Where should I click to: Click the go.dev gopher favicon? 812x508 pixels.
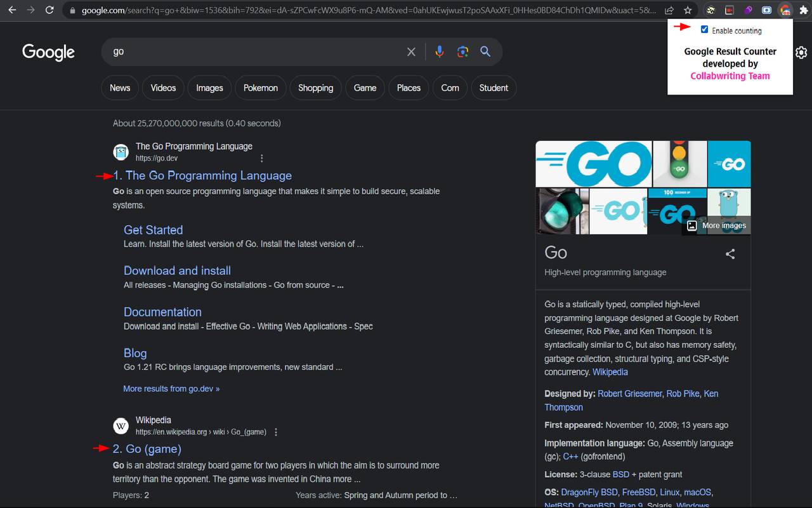click(x=121, y=152)
